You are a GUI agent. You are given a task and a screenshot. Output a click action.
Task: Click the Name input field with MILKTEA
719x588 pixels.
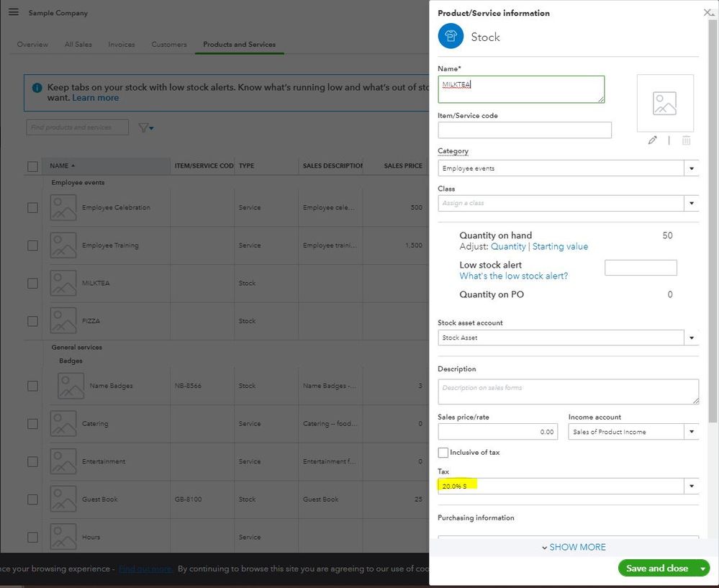(x=521, y=89)
